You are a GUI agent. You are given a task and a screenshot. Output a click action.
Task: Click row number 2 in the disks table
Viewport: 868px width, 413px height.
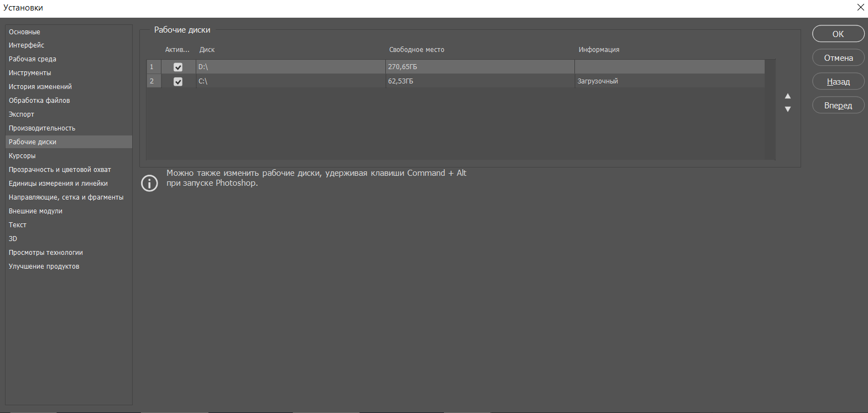tap(154, 81)
